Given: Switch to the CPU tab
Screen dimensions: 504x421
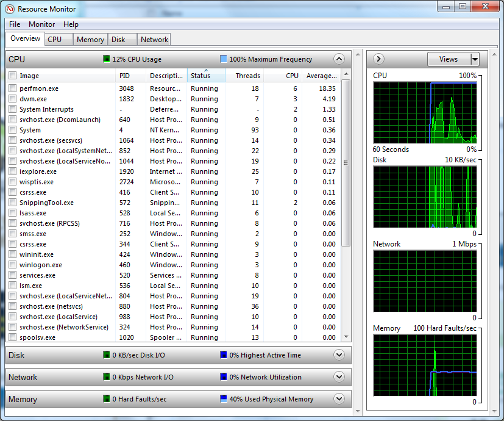Looking at the screenshot, I should pyautogui.click(x=59, y=40).
